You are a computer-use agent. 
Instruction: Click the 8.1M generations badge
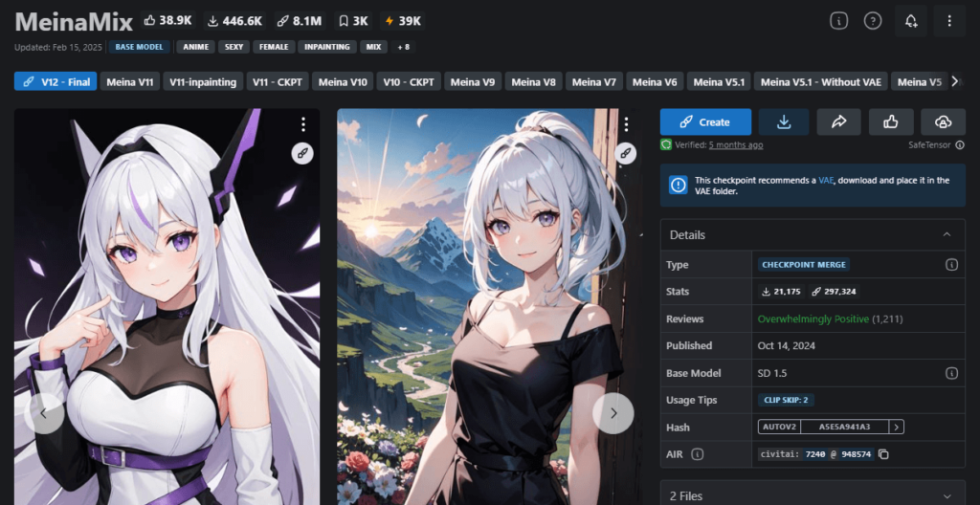click(x=300, y=21)
